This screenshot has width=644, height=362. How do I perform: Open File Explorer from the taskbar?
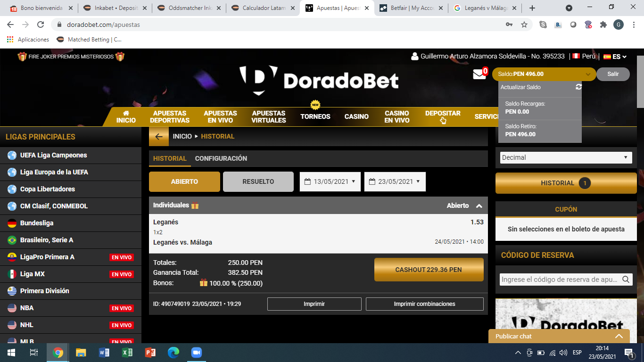click(x=81, y=353)
